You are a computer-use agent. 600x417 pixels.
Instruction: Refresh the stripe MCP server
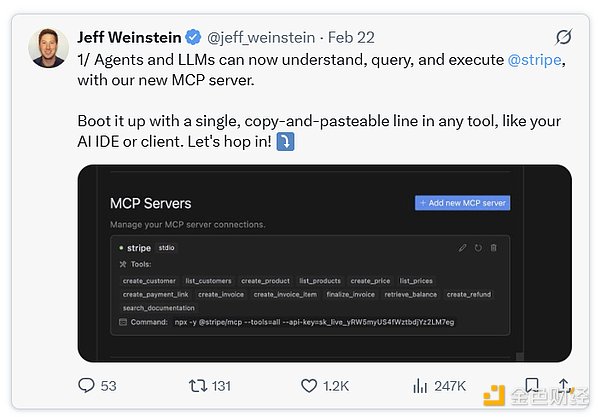pyautogui.click(x=478, y=247)
